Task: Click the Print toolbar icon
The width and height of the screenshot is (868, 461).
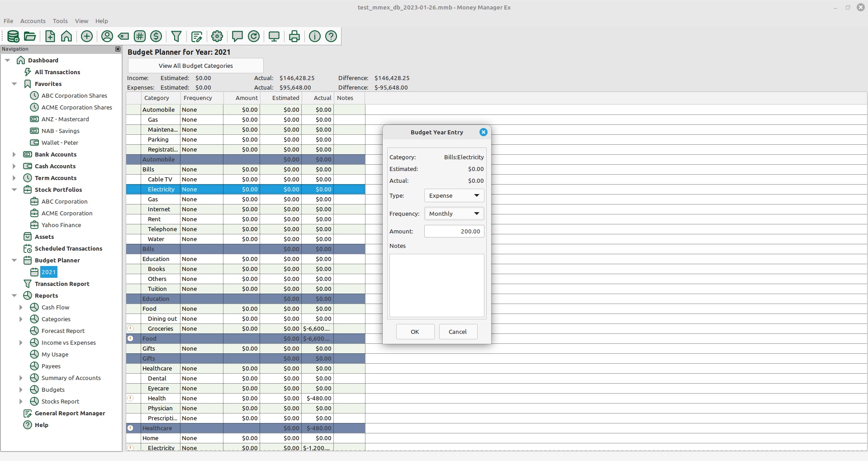Action: click(x=294, y=36)
